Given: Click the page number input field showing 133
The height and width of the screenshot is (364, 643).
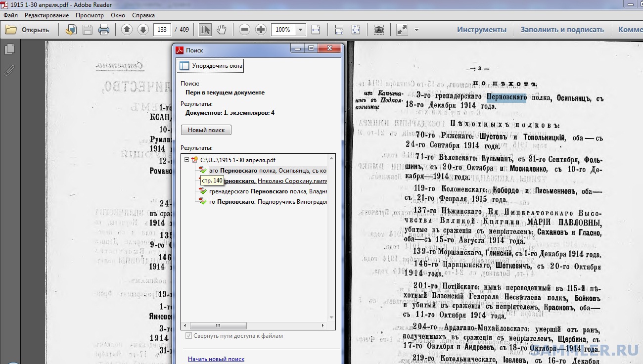Looking at the screenshot, I should (162, 30).
